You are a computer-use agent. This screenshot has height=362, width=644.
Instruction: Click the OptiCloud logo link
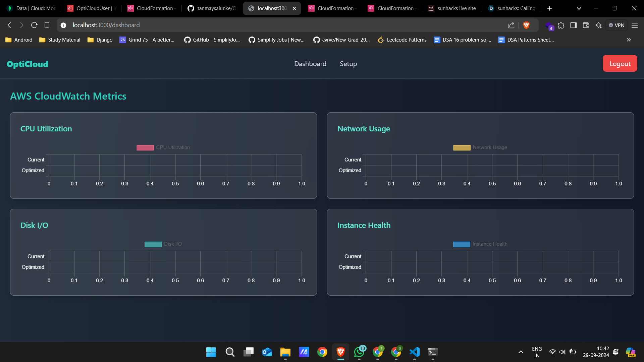coord(28,64)
